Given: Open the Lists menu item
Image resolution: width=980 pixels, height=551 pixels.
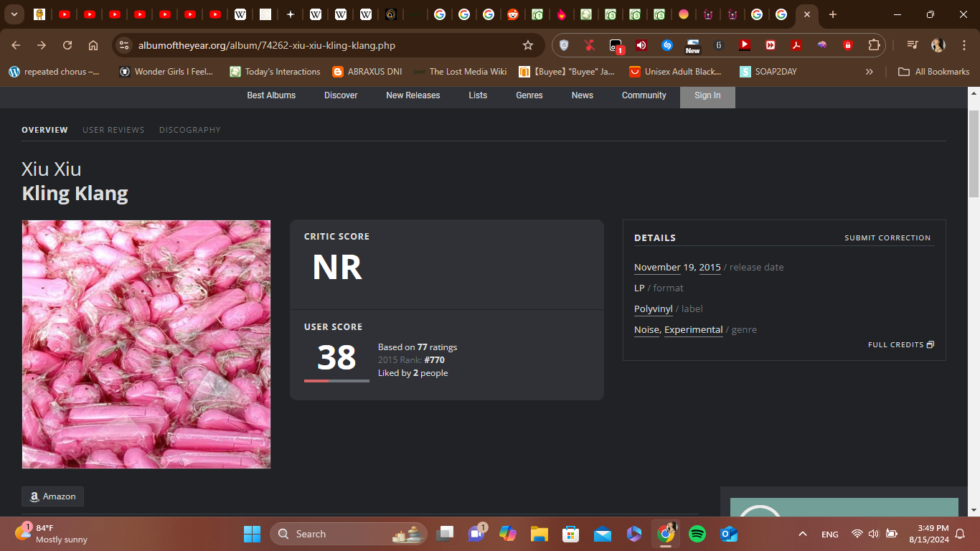Looking at the screenshot, I should point(478,95).
